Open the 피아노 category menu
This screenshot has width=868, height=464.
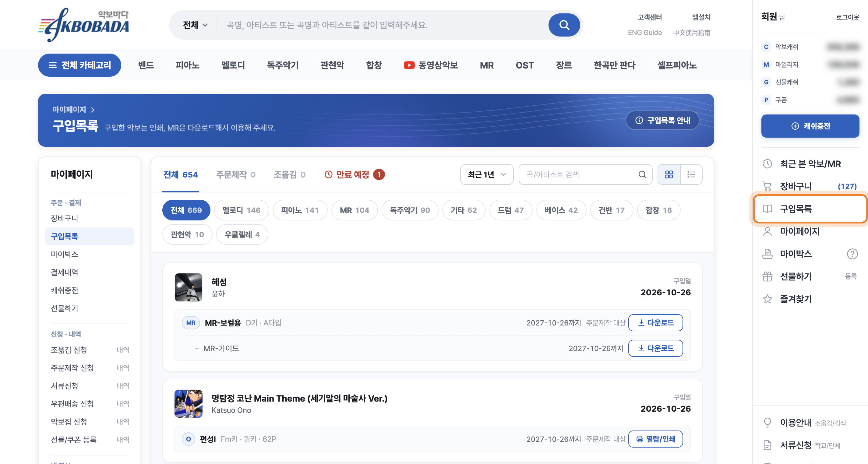pyautogui.click(x=187, y=65)
